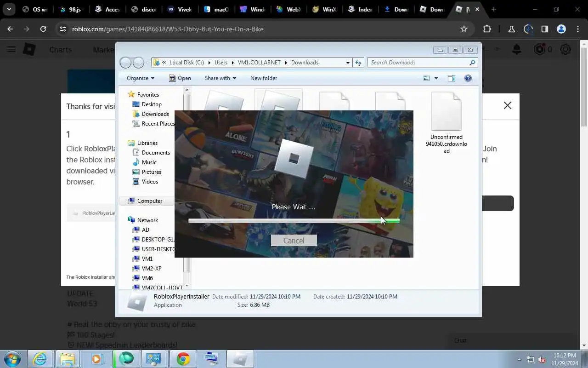Image resolution: width=588 pixels, height=368 pixels.
Task: Select Computer in navigation pane
Action: tap(150, 201)
